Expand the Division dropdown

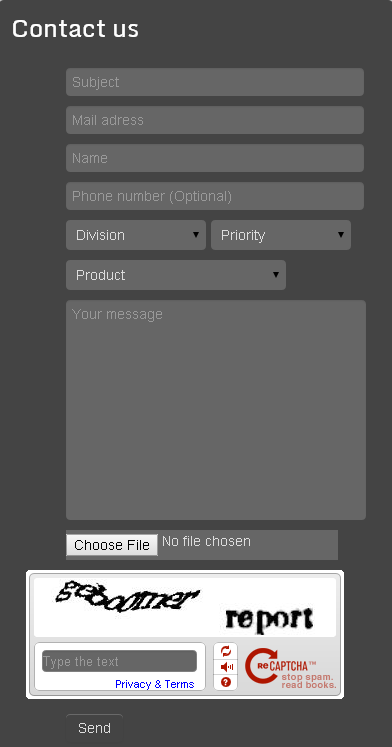(136, 235)
